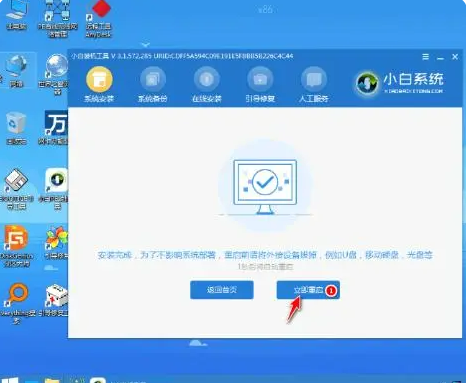Screen dimensions: 466x383
Task: Launch the globe browser desktop shortcut
Action: (56, 74)
